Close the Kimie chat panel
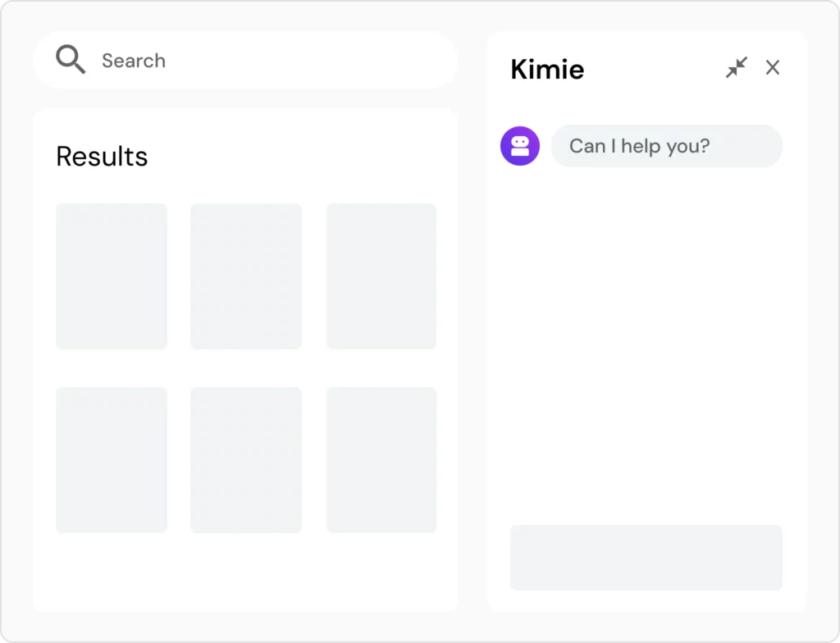 click(x=773, y=68)
